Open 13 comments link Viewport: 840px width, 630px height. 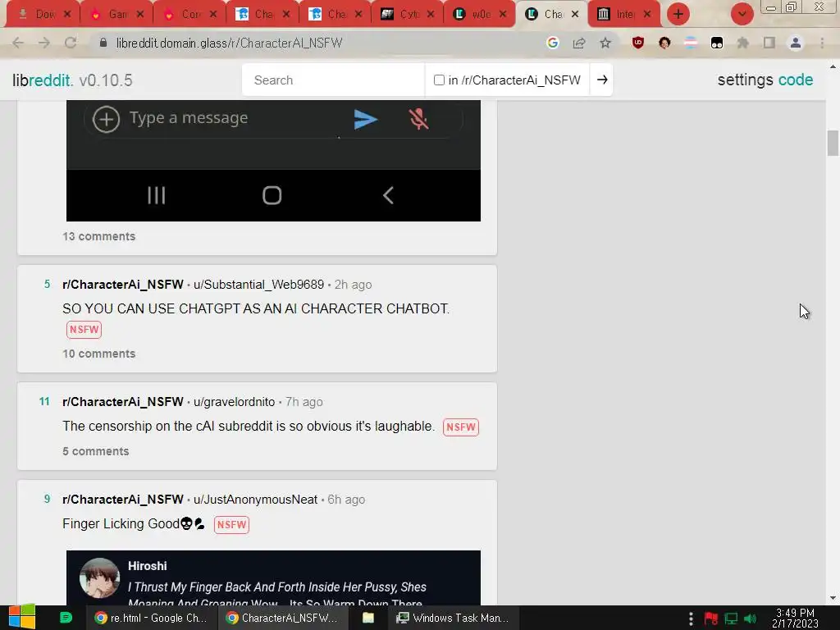click(x=99, y=236)
